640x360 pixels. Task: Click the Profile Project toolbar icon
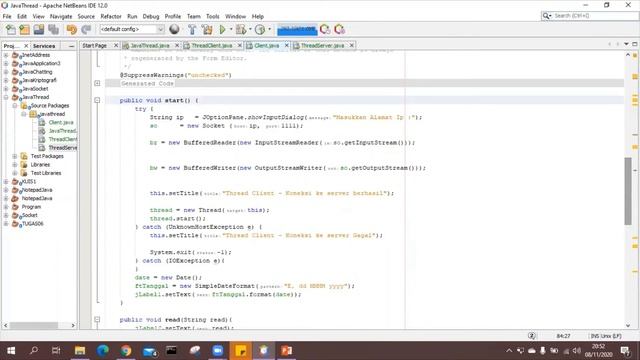(260, 29)
